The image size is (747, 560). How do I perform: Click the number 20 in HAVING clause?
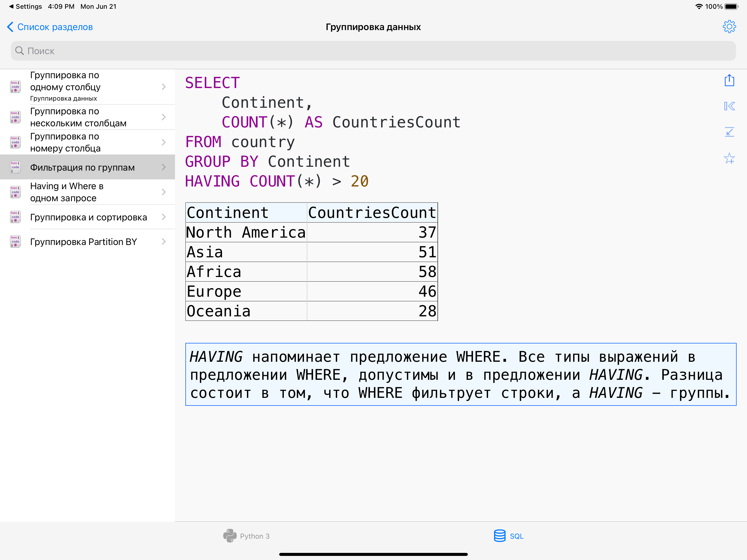point(360,181)
